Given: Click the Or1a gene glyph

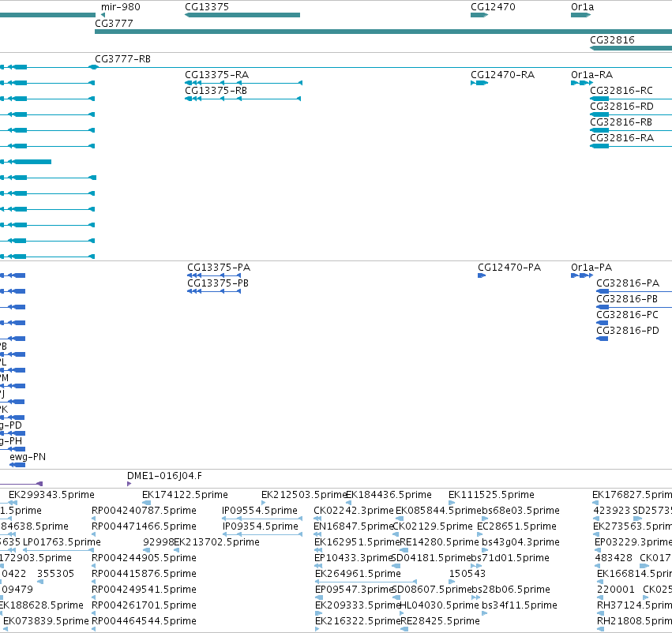Looking at the screenshot, I should [x=580, y=15].
